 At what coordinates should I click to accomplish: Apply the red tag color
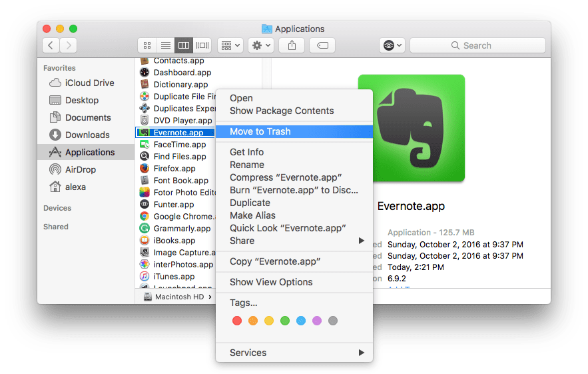pyautogui.click(x=237, y=321)
